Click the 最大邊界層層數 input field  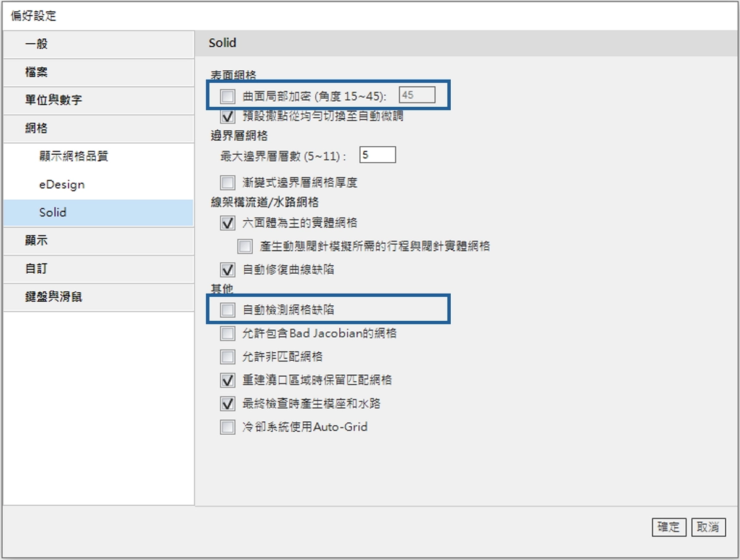(x=377, y=155)
